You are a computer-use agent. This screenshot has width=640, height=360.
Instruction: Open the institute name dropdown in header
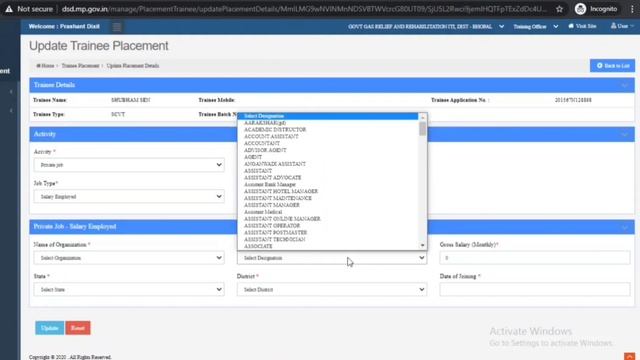[x=426, y=27]
